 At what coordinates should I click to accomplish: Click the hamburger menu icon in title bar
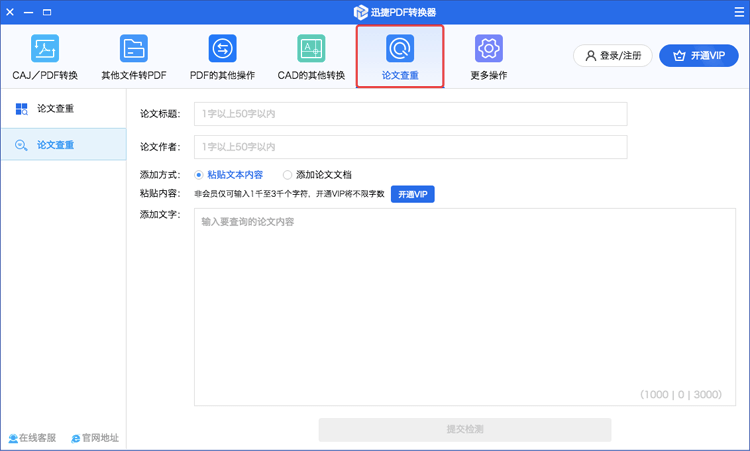[739, 12]
